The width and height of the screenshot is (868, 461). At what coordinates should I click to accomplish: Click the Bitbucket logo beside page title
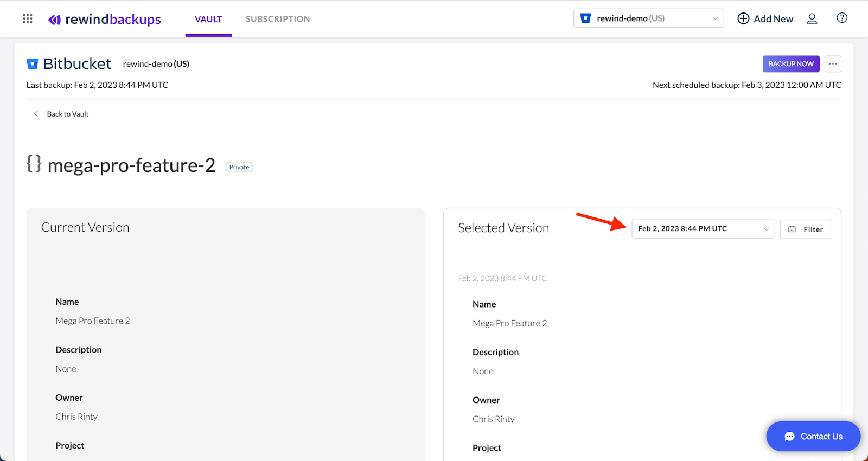33,64
